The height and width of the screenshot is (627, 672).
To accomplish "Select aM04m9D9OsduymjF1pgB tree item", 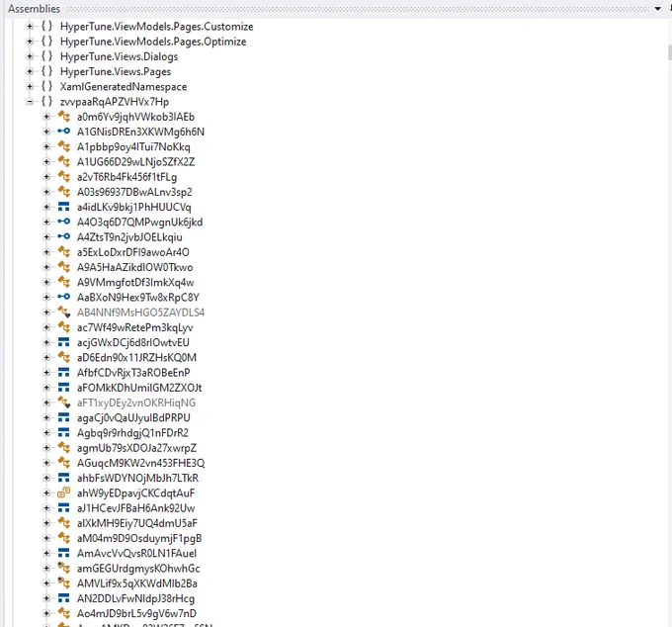I will [139, 538].
